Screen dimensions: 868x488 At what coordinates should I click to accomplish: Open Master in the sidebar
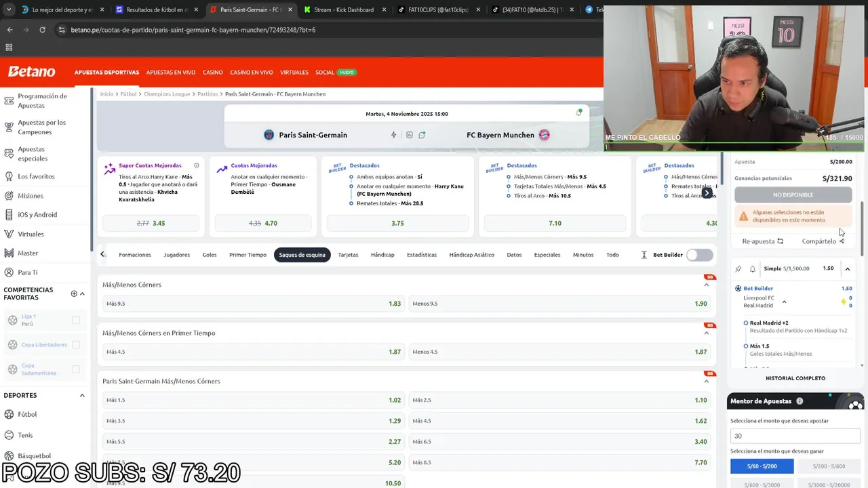click(28, 253)
